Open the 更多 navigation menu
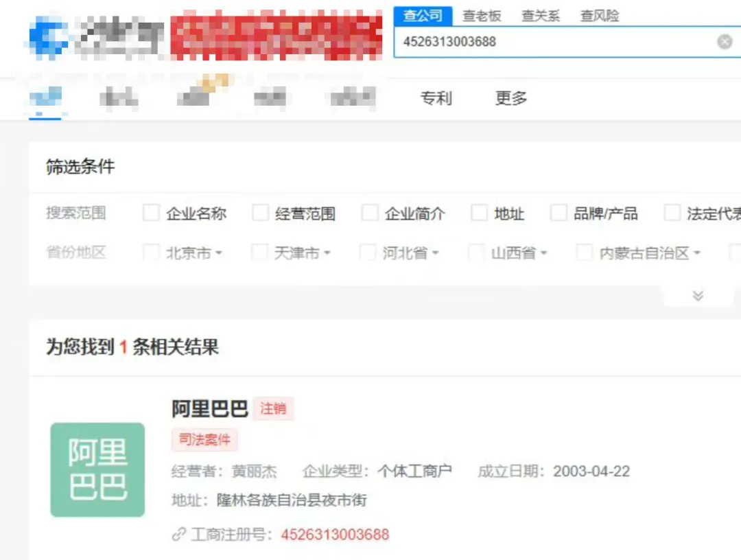This screenshot has width=741, height=560. (x=511, y=98)
